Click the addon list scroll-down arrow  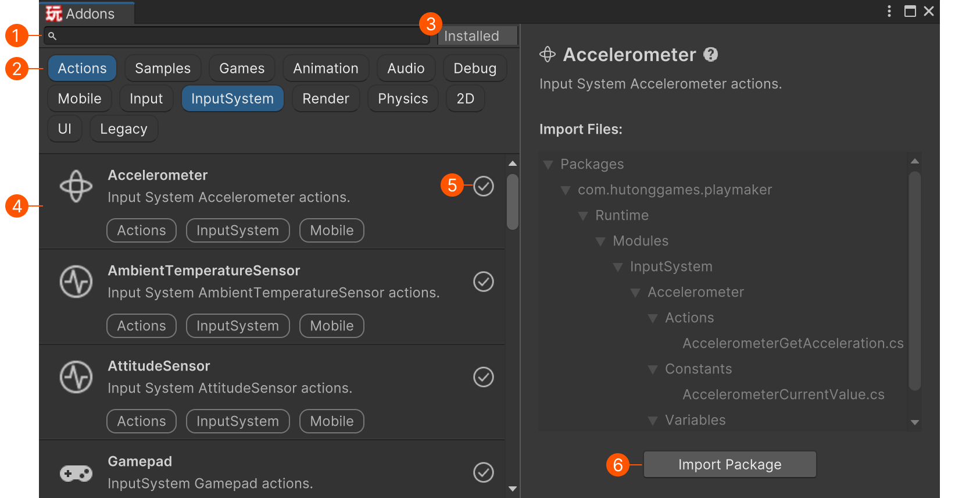[512, 489]
